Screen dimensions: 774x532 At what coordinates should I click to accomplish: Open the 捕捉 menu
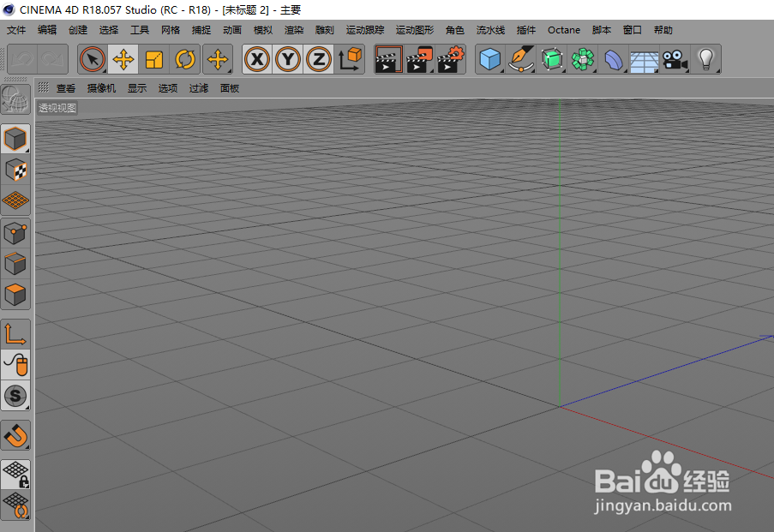coord(201,30)
